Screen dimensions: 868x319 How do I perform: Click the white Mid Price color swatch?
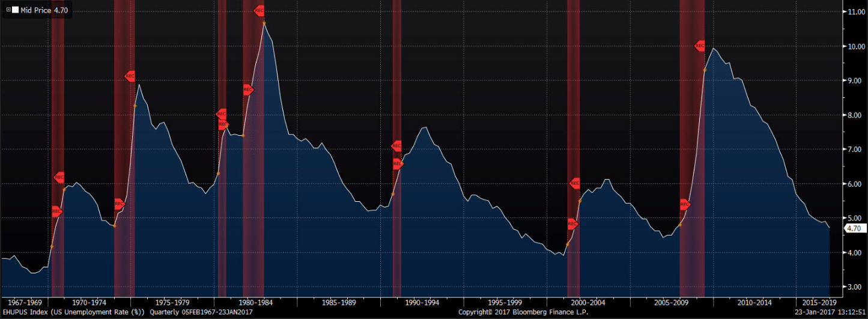(x=16, y=10)
